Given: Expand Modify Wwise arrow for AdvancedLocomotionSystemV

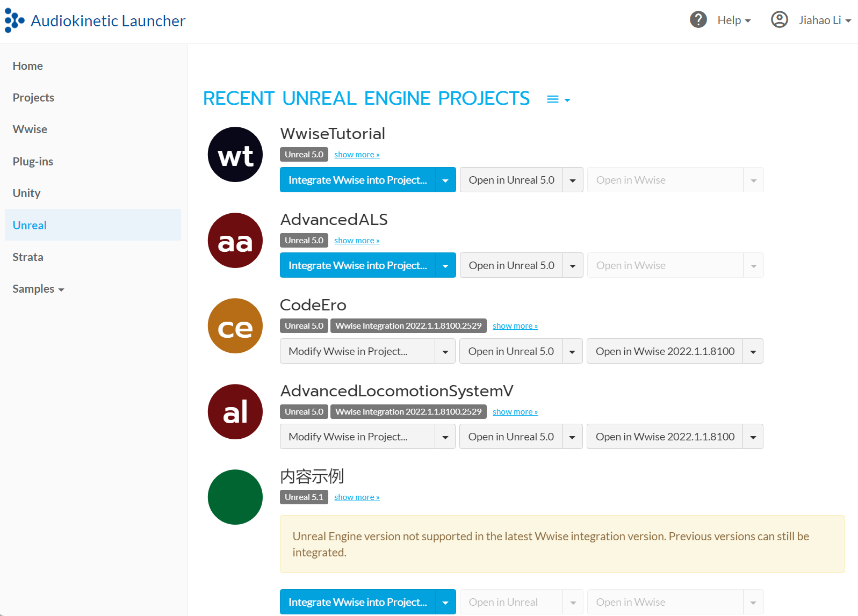Looking at the screenshot, I should click(x=445, y=437).
